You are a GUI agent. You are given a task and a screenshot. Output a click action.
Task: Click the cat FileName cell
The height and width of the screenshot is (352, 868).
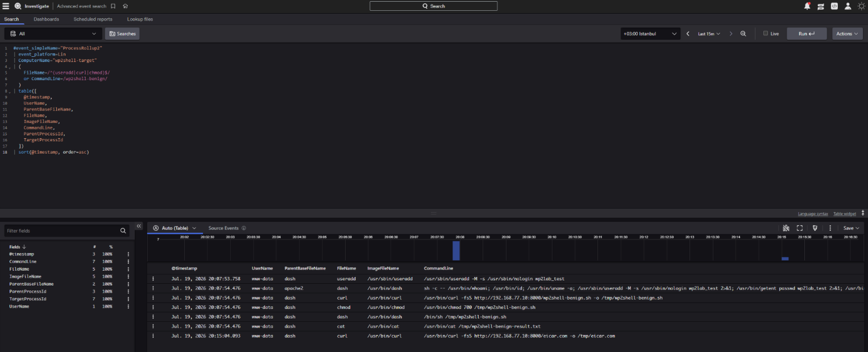(340, 326)
